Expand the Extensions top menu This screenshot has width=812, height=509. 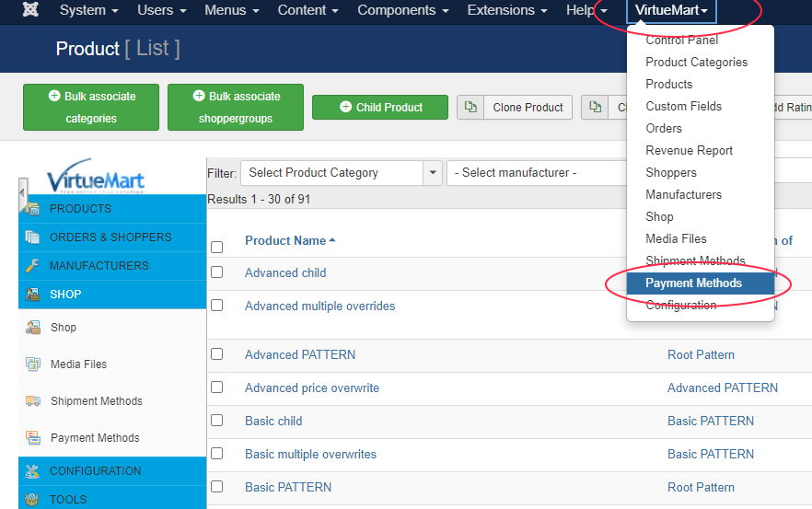506,11
